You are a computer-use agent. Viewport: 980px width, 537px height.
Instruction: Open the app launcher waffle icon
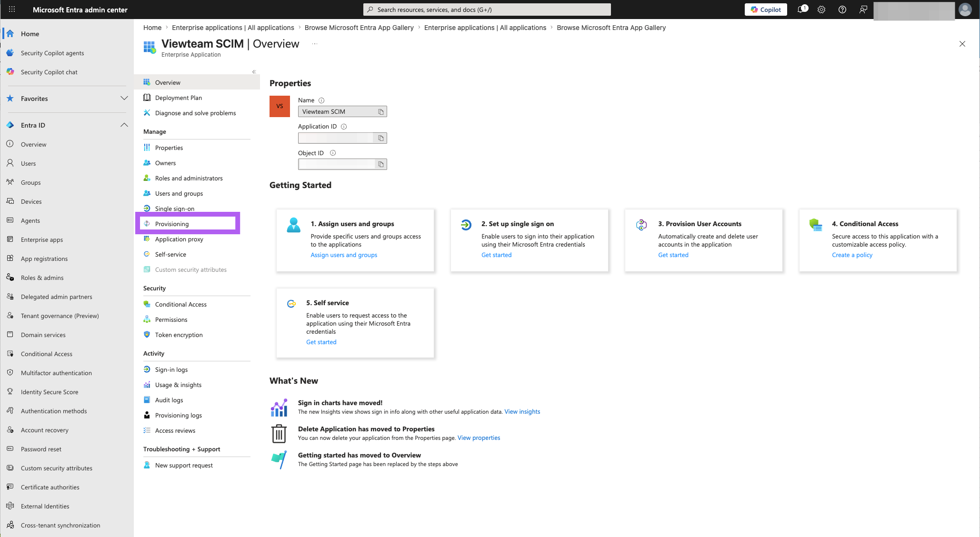(x=12, y=10)
